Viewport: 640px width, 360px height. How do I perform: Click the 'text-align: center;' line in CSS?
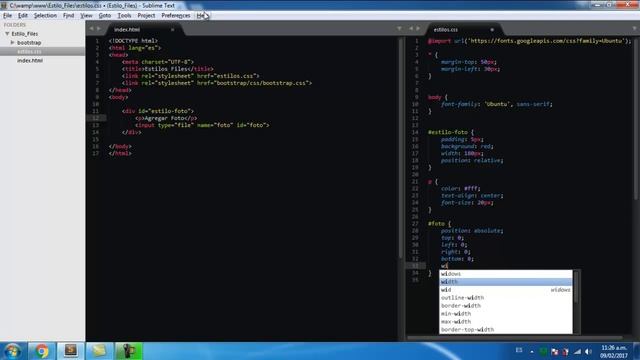(x=472, y=196)
